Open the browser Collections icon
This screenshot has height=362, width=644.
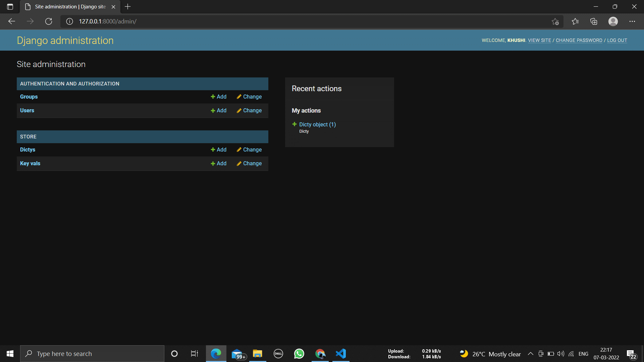pyautogui.click(x=594, y=21)
